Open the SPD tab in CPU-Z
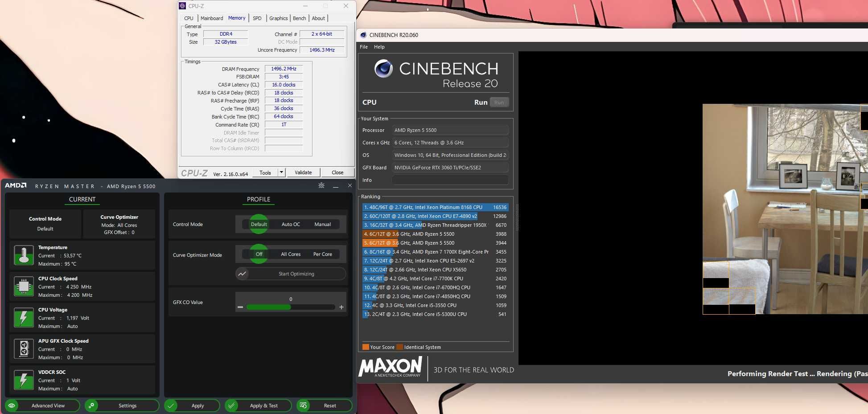Image resolution: width=868 pixels, height=414 pixels. coord(257,18)
